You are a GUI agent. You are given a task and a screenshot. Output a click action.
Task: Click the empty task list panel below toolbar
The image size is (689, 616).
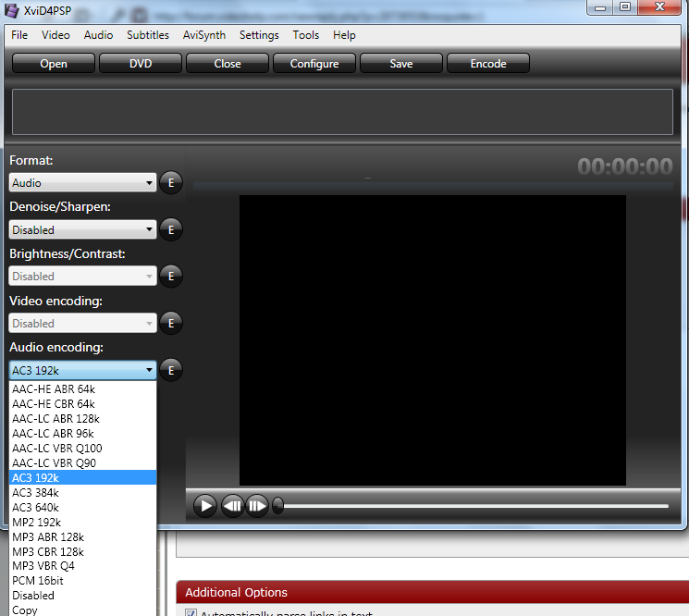point(342,112)
